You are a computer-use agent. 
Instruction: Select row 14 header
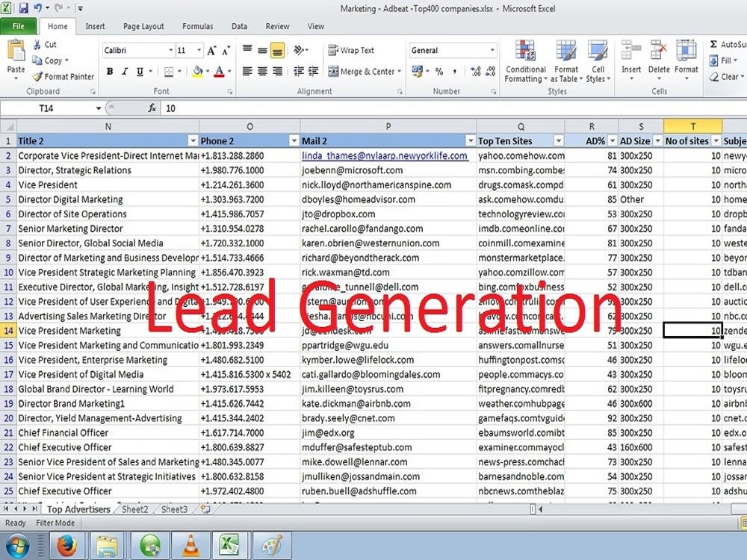[8, 331]
